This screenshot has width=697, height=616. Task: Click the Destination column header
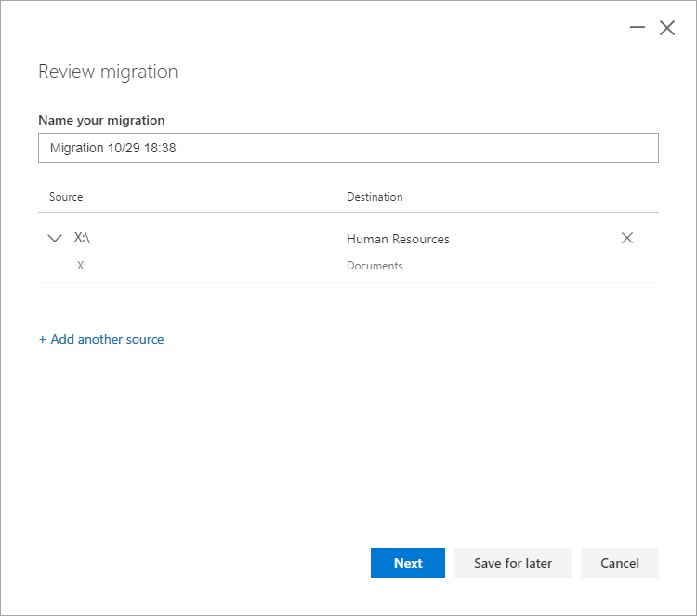tap(375, 197)
